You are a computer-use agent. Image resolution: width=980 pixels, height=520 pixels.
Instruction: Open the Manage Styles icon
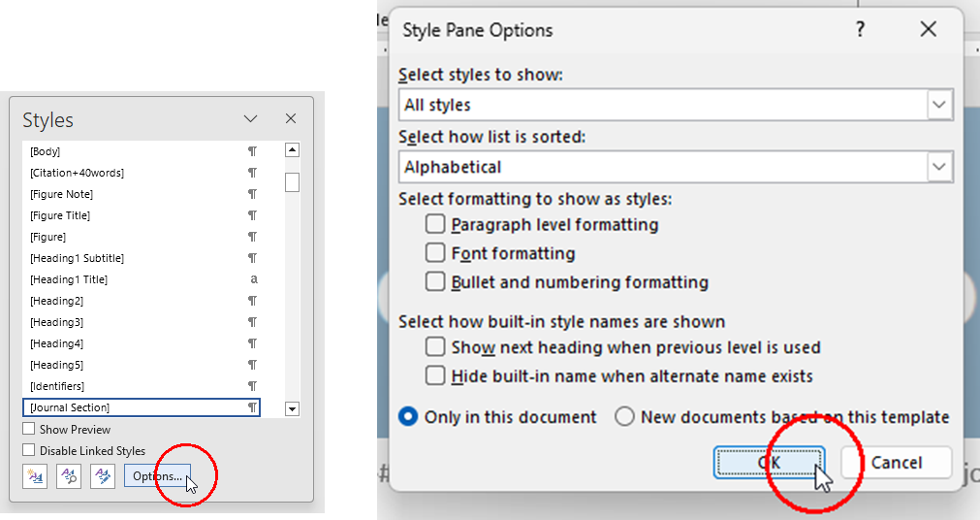point(102,476)
